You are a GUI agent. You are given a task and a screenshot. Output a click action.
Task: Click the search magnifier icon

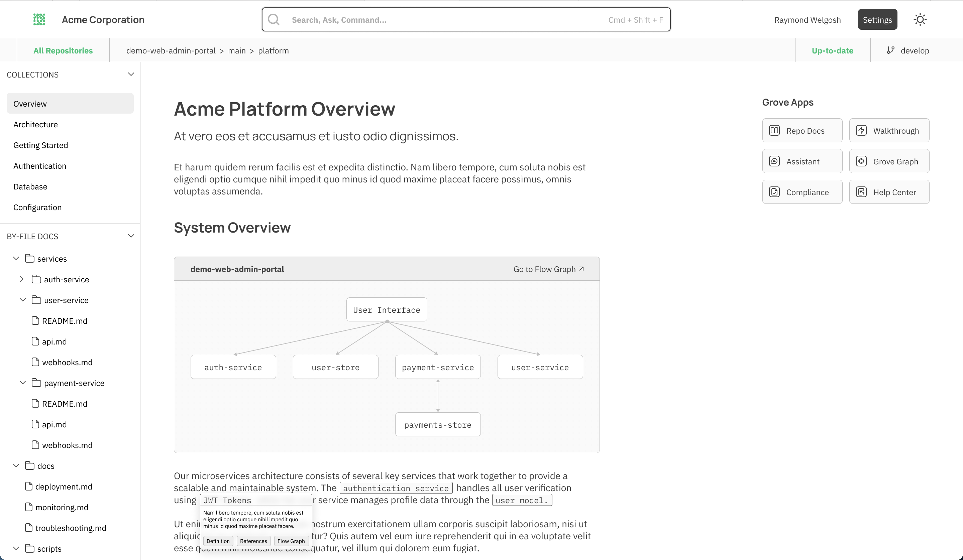click(x=274, y=19)
